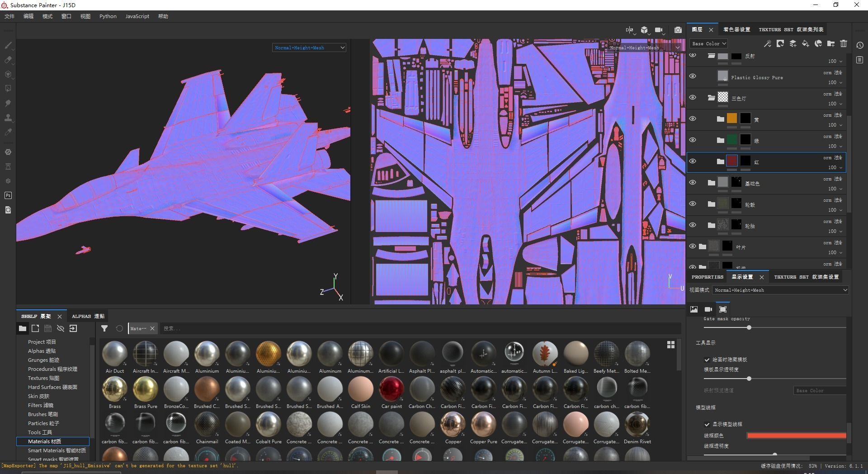
Task: Hide the 三色灯 folder layer
Action: pyautogui.click(x=693, y=97)
